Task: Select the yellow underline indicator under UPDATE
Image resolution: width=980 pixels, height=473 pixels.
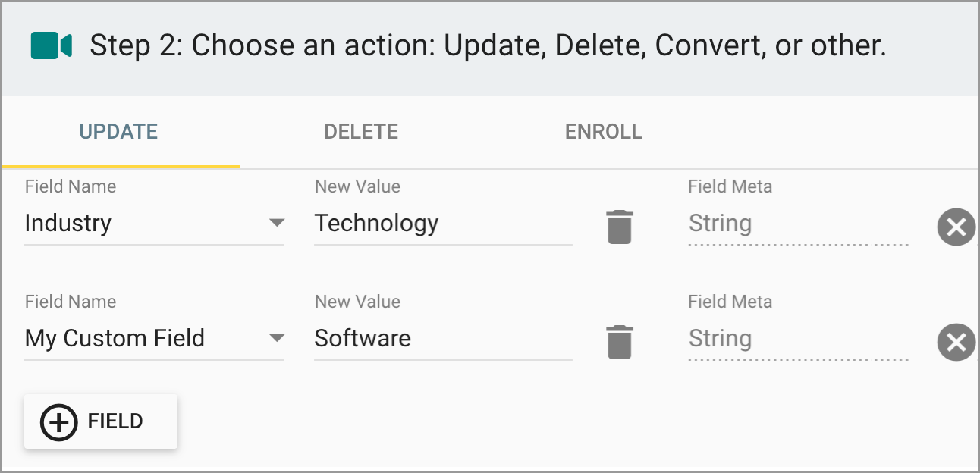Action: tap(119, 161)
